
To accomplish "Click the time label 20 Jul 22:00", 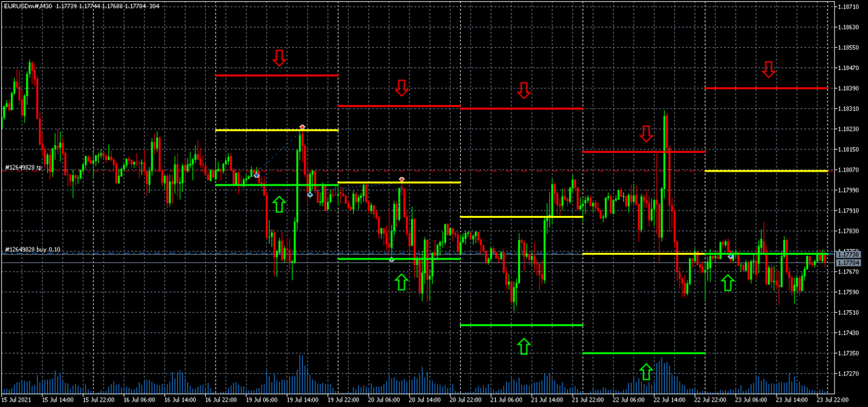I will (465, 400).
